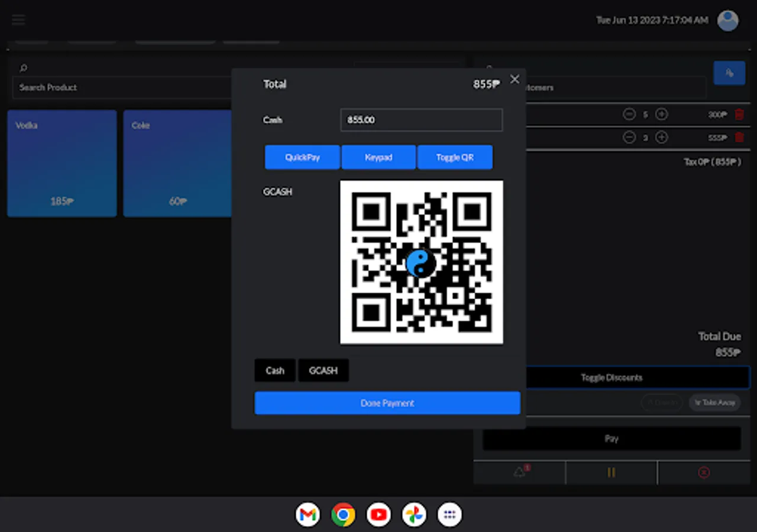Open the user profile avatar

(727, 20)
